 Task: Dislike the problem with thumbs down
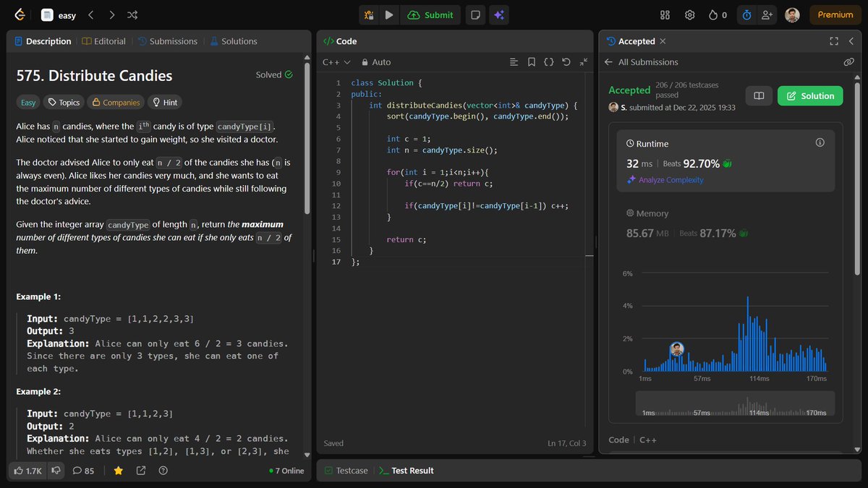56,471
